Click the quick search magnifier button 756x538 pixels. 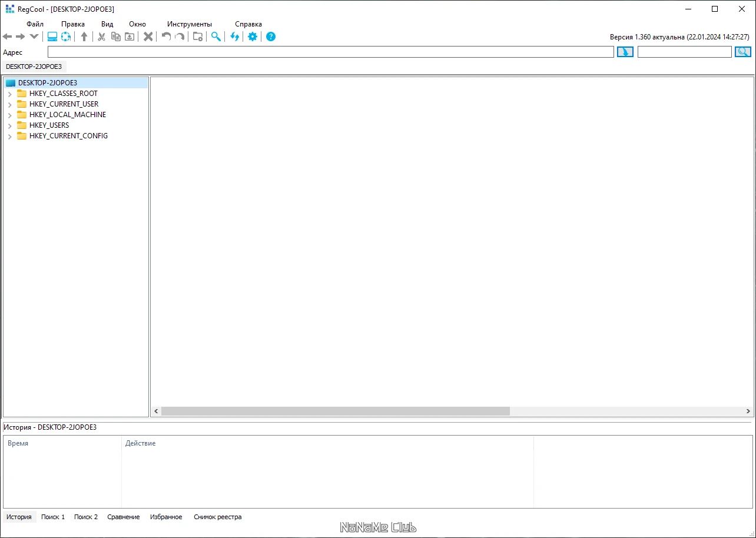tap(743, 52)
